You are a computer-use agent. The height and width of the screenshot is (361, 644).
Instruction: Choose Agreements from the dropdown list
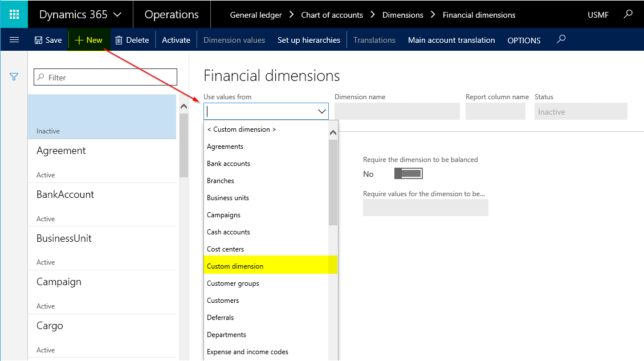266,147
